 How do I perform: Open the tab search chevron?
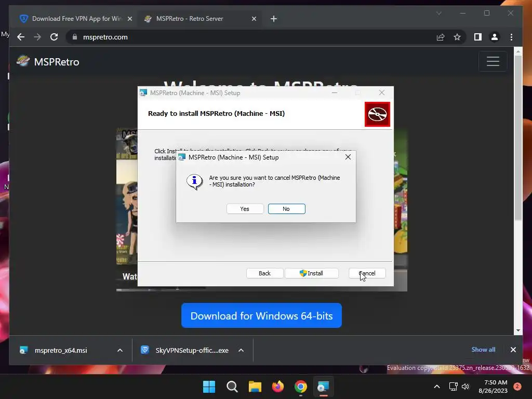coord(438,13)
